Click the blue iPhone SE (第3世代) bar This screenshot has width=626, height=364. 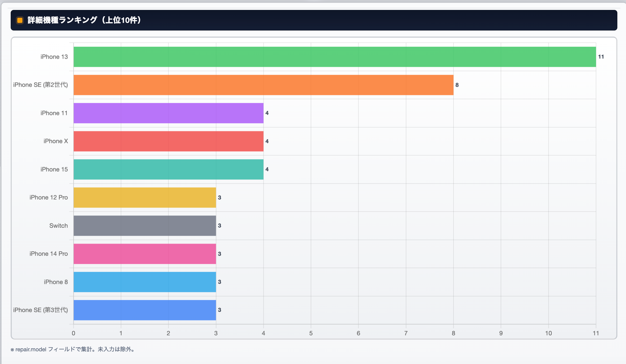coord(145,310)
